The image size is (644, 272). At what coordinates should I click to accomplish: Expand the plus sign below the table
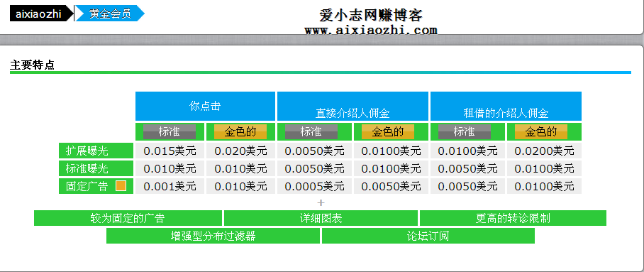point(321,202)
